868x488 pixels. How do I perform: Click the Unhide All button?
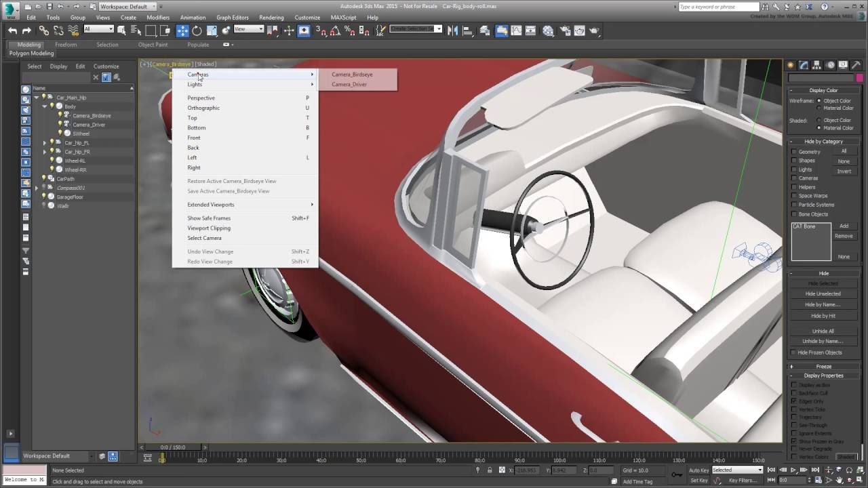[x=823, y=331]
